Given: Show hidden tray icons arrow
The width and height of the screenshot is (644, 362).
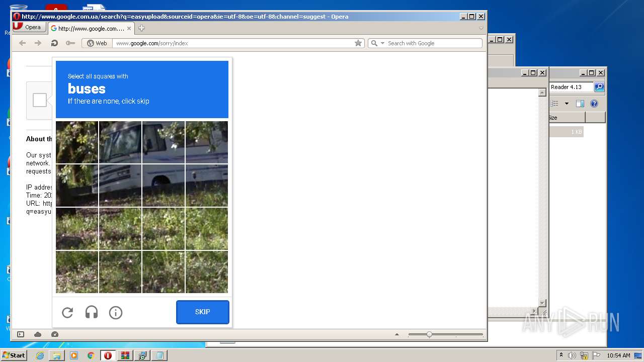Looking at the screenshot, I should pyautogui.click(x=561, y=355).
